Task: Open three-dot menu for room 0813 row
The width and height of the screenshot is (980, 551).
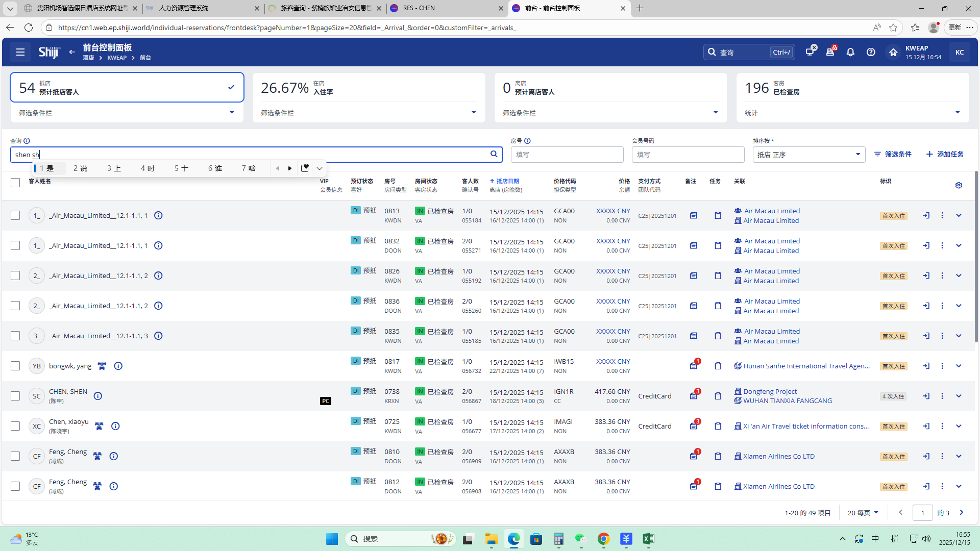Action: (942, 215)
